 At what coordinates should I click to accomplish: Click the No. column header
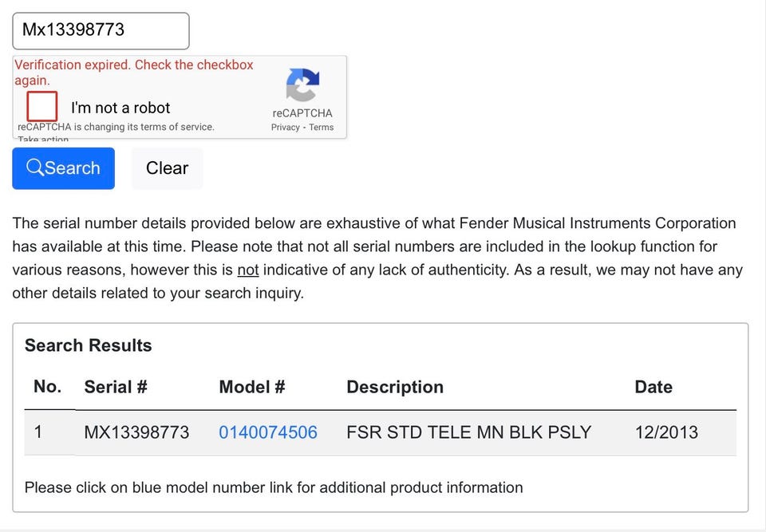click(47, 387)
